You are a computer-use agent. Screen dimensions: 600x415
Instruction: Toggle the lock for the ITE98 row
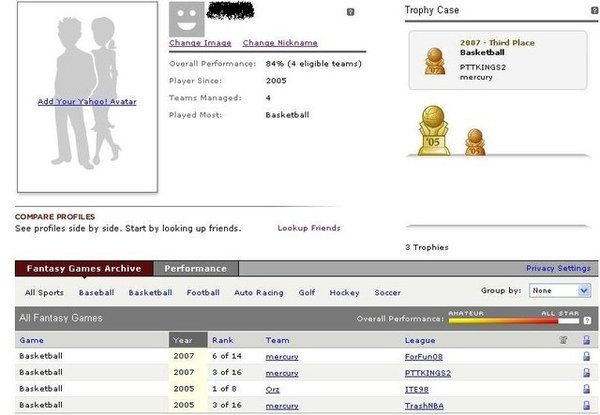[586, 389]
